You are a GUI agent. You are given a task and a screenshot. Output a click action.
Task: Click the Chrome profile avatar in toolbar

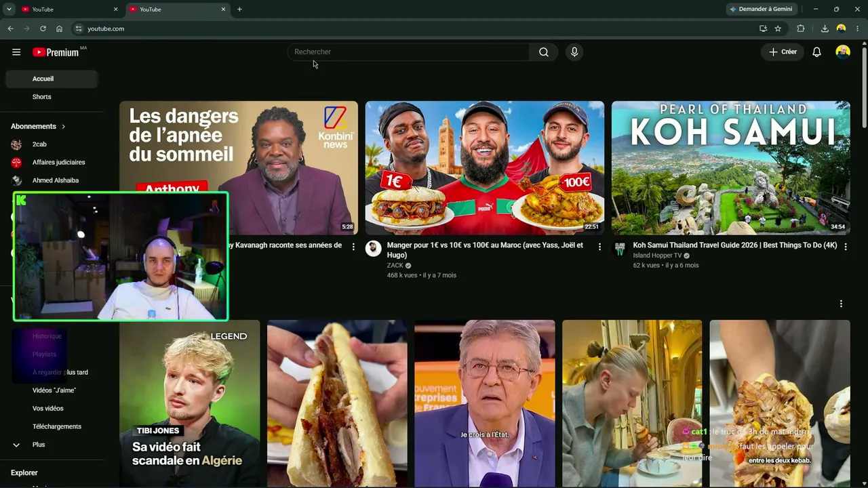[x=842, y=28]
